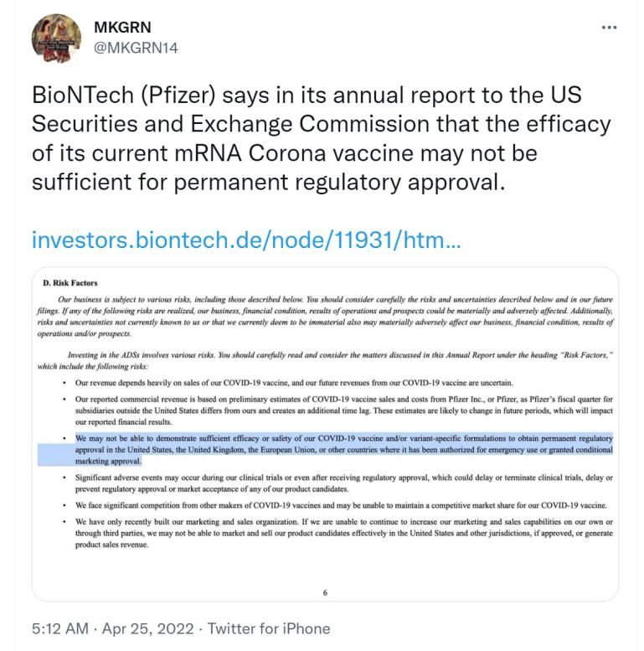Open the three-dot more options menu
The width and height of the screenshot is (644, 651).
coord(609,27)
